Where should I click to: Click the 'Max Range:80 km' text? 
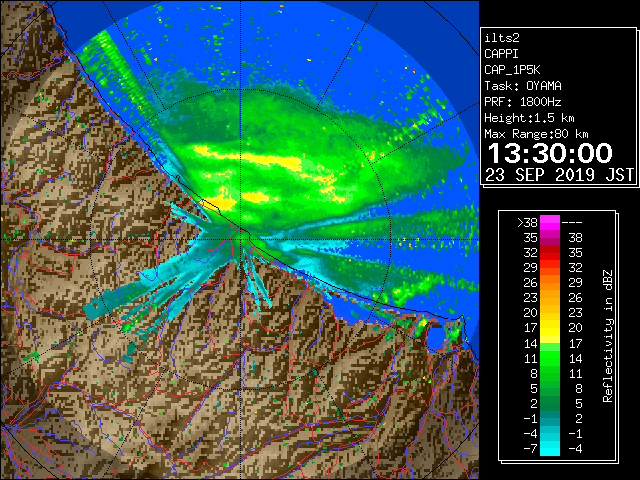click(536, 134)
